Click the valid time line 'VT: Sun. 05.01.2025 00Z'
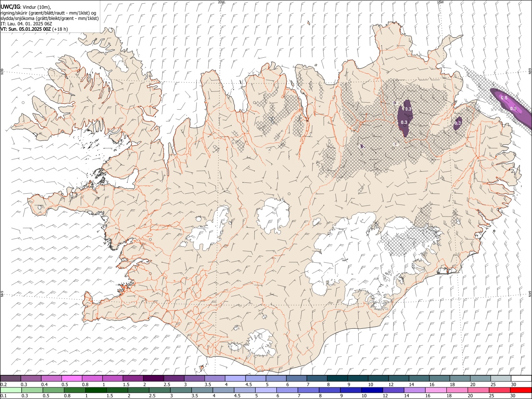This screenshot has height=399, width=532. pyautogui.click(x=25, y=29)
